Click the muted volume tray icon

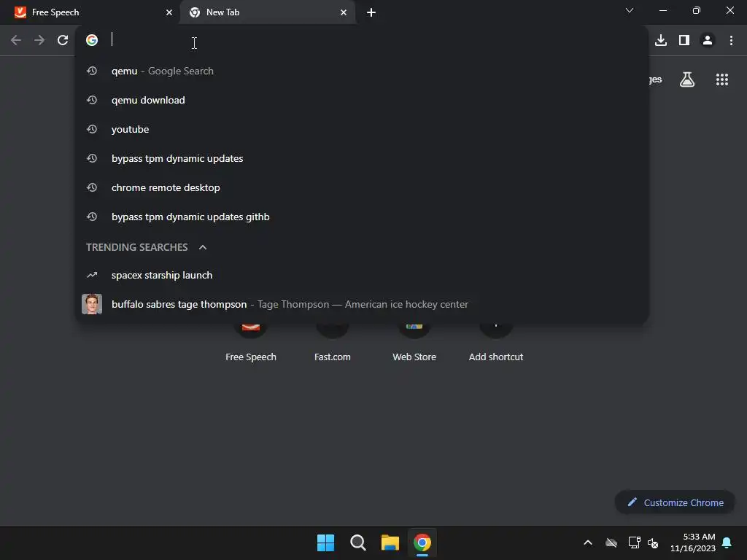coord(653,542)
